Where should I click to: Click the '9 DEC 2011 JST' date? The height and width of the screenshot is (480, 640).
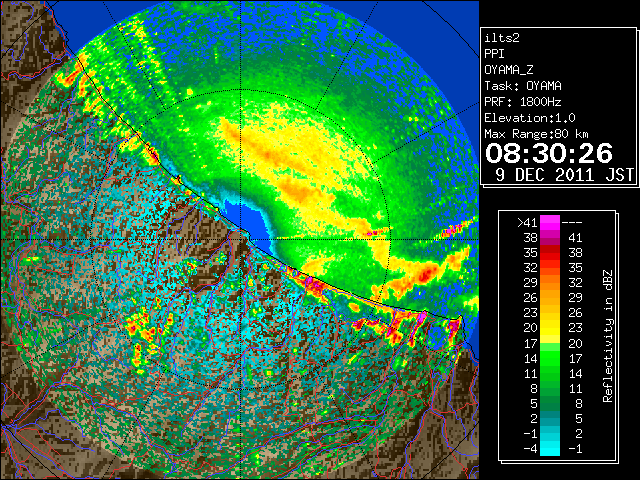coord(564,175)
